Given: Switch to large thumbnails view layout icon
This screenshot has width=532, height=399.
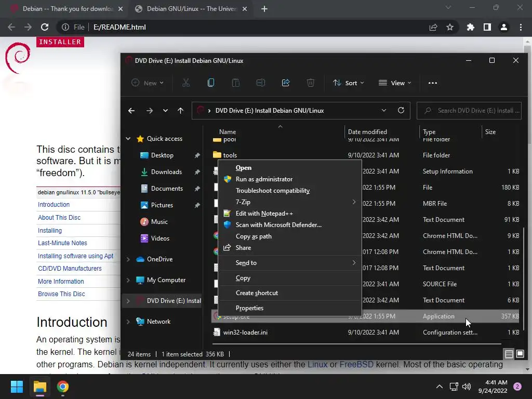Looking at the screenshot, I should [520, 354].
